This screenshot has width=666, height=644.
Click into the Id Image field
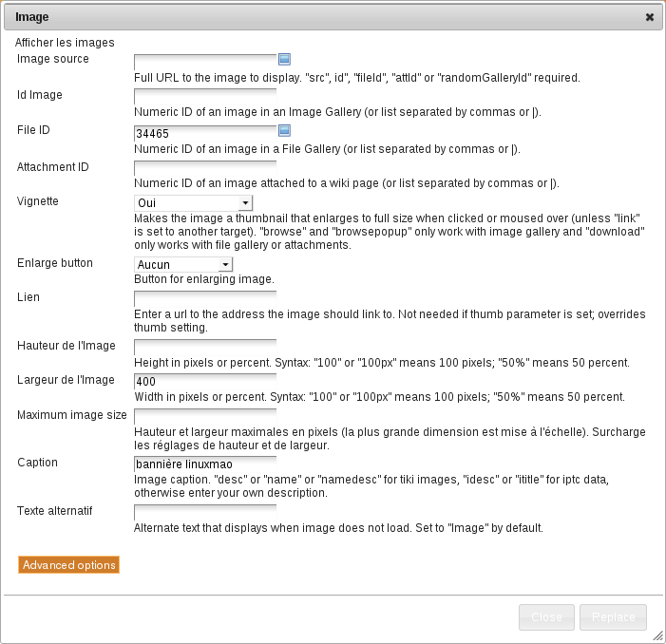click(204, 97)
